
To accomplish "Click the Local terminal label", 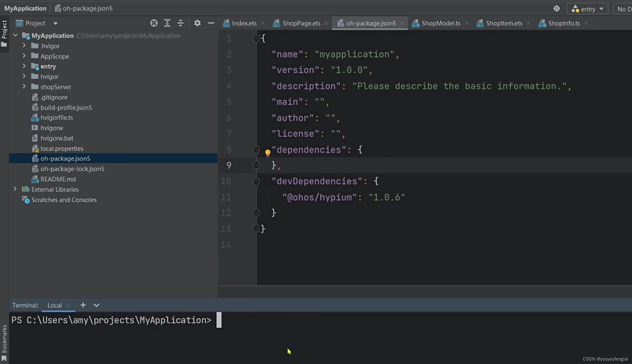I will point(54,305).
